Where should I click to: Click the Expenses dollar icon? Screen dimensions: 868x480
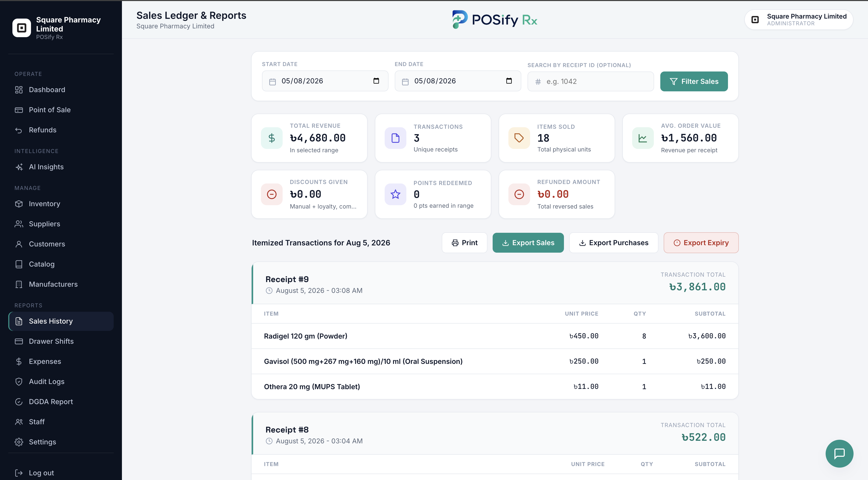19,362
